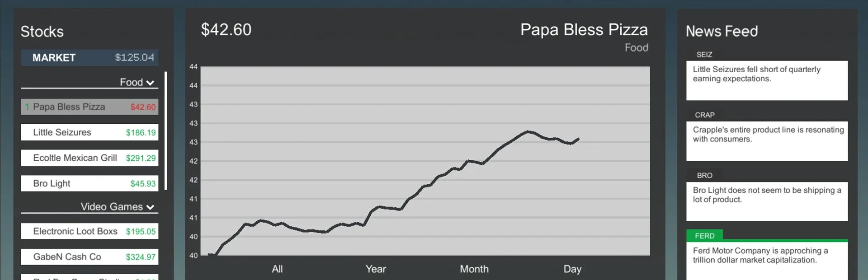Read the Crapple product line news
This screenshot has height=280, width=868.
tap(766, 141)
